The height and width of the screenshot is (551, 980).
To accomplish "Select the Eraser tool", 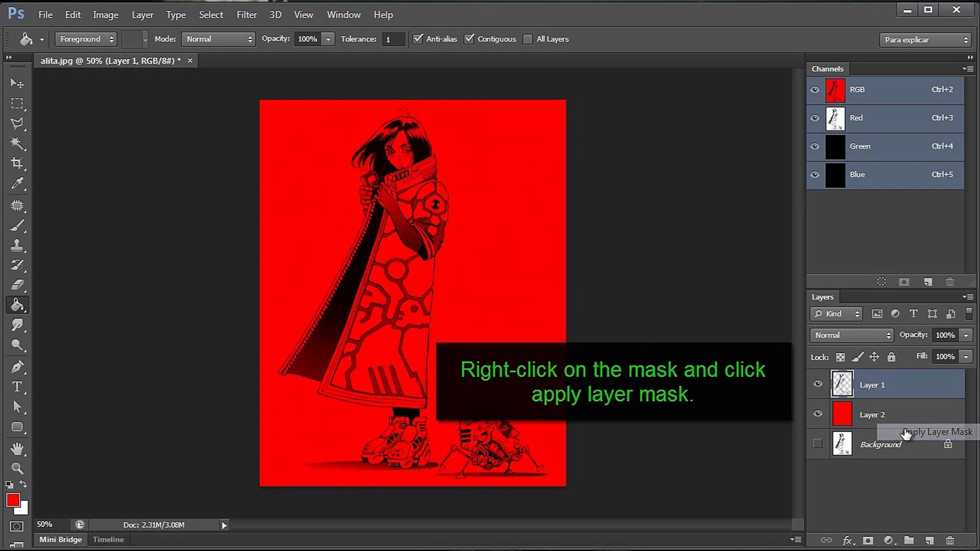I will [17, 285].
